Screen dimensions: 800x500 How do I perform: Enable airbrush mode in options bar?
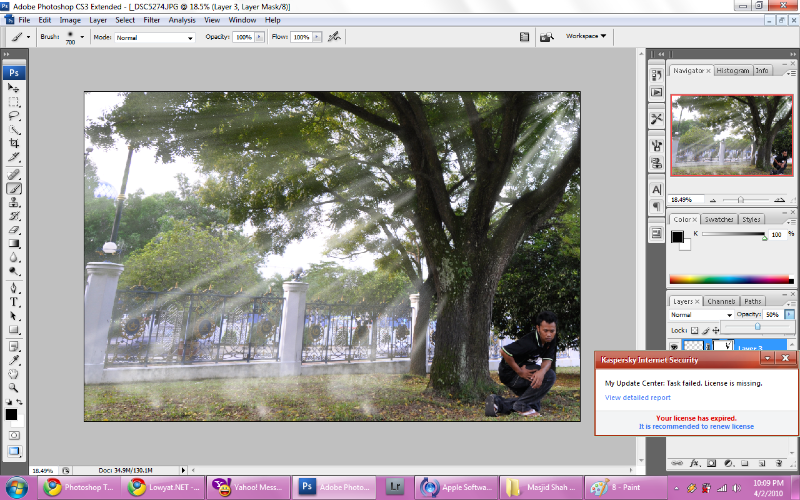333,37
